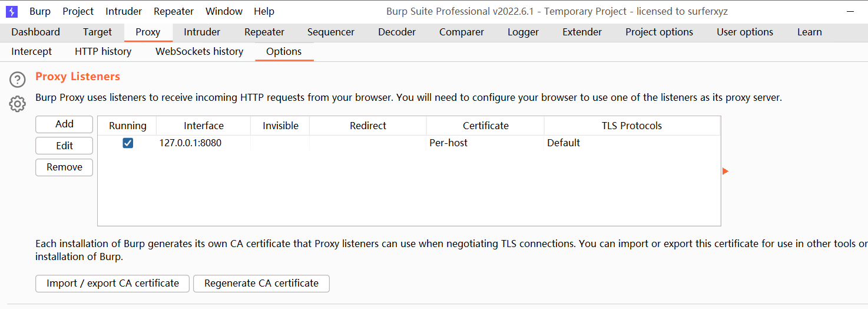Screen dimensions: 868x309
Task: Click the Burp Suite lightning logo icon
Action: (12, 11)
